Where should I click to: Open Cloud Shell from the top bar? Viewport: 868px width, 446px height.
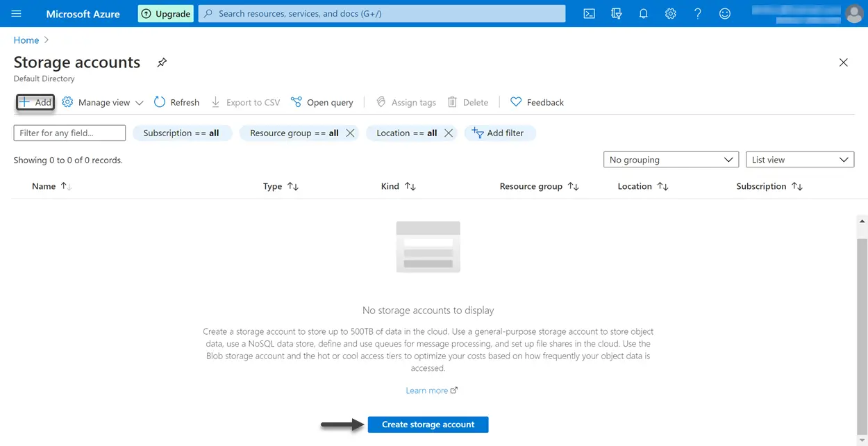[589, 13]
